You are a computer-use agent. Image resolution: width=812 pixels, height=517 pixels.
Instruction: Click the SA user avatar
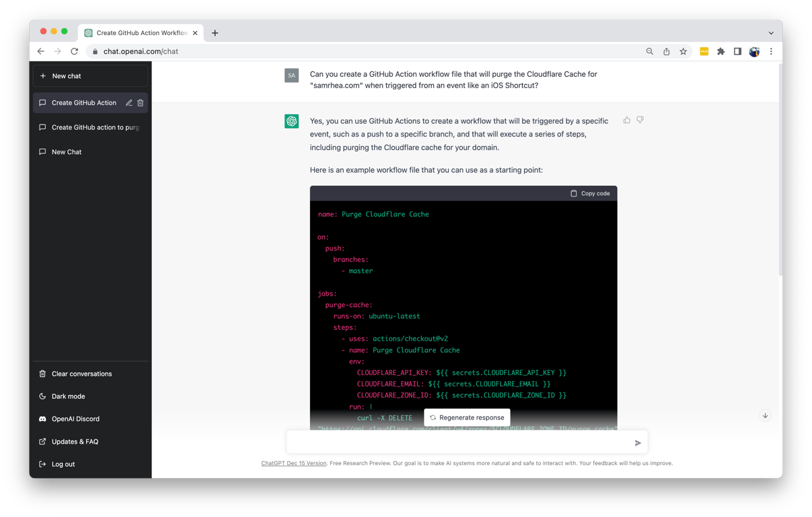(291, 75)
